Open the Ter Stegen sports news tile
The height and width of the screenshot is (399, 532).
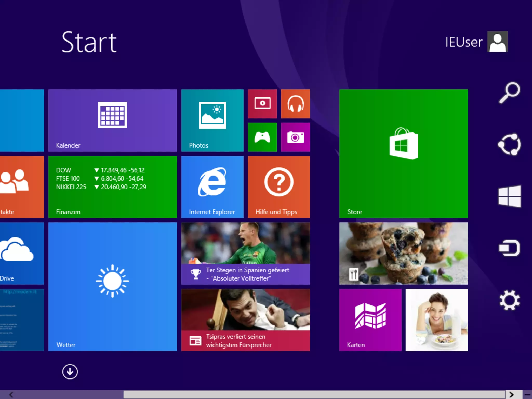click(x=245, y=253)
